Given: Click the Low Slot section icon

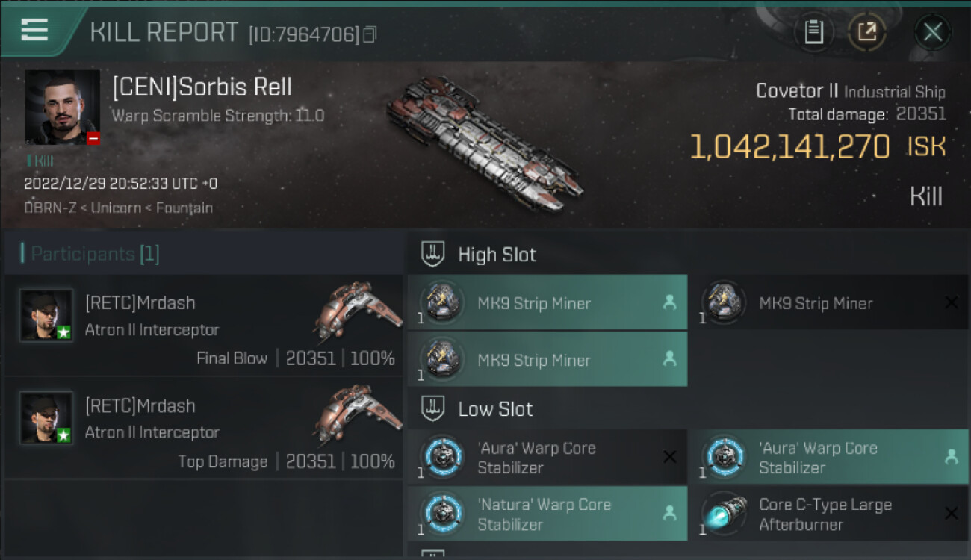Looking at the screenshot, I should [433, 409].
